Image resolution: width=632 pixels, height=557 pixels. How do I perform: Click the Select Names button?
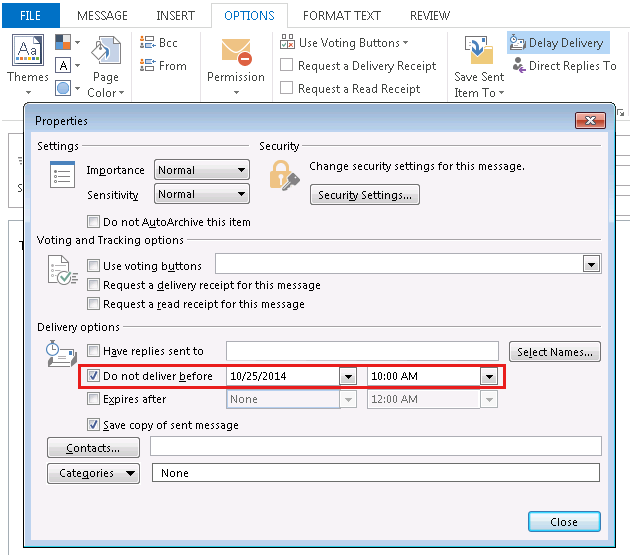tap(555, 351)
